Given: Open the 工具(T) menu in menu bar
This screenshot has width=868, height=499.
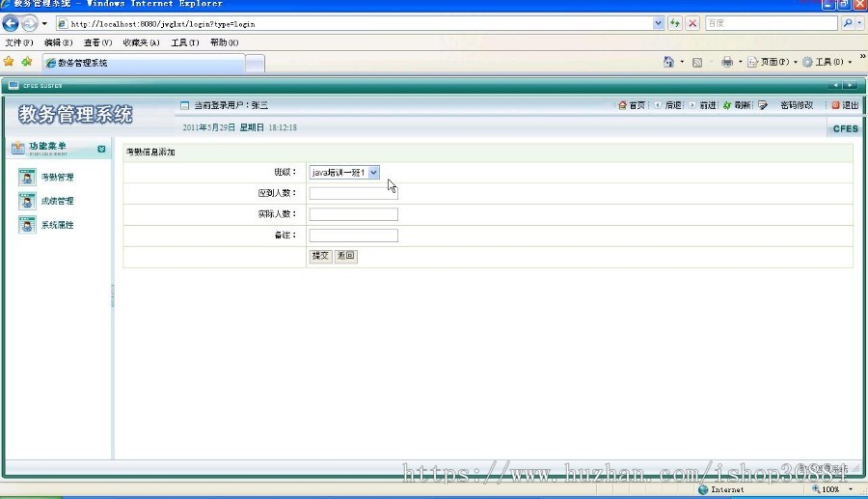Looking at the screenshot, I should [x=185, y=42].
